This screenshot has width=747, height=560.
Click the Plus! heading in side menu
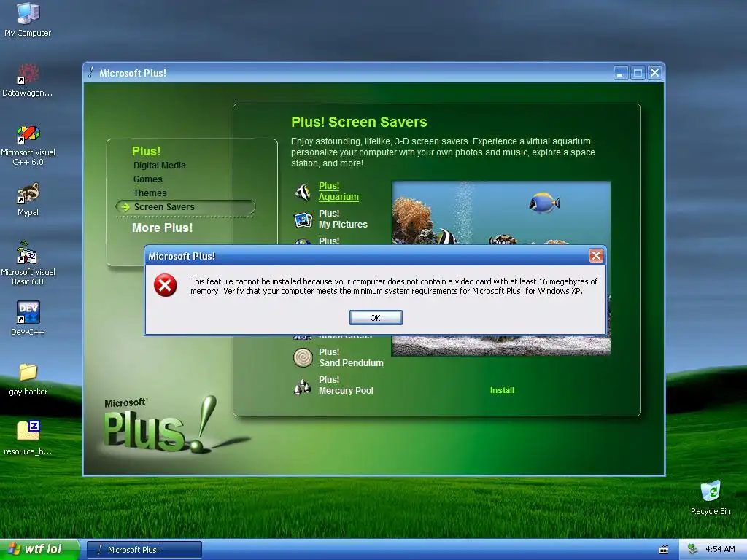(146, 151)
